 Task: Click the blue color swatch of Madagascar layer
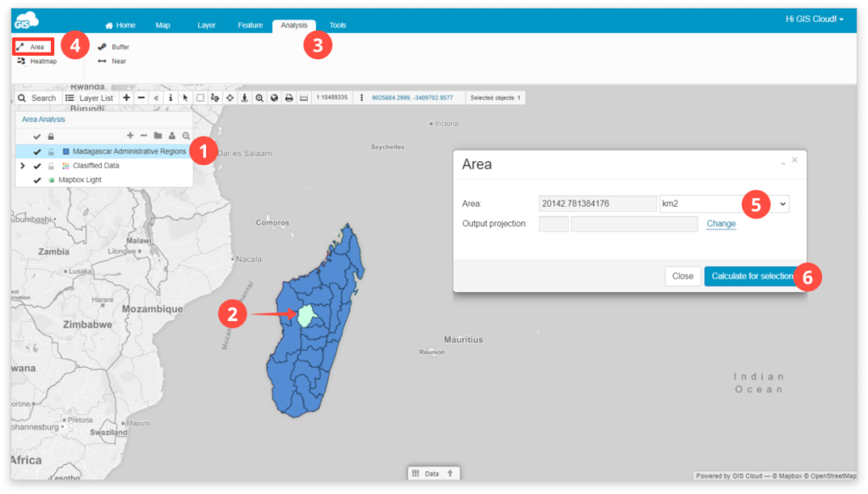[66, 152]
